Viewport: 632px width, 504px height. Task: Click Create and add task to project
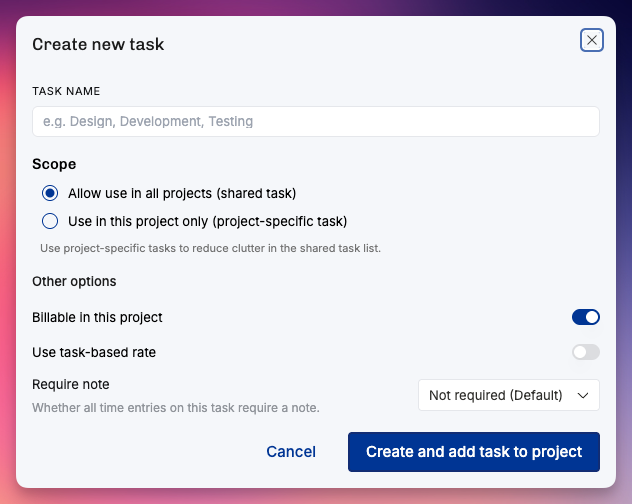tap(474, 452)
